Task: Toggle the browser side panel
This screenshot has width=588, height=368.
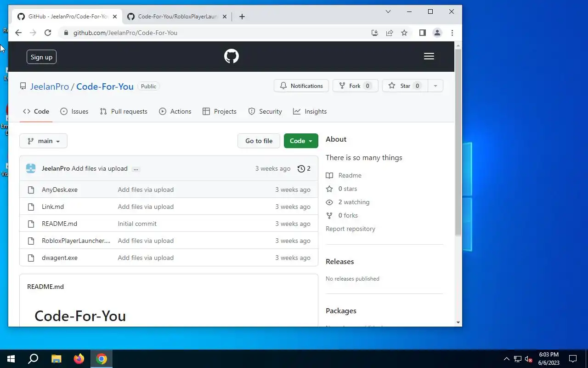Action: point(423,33)
